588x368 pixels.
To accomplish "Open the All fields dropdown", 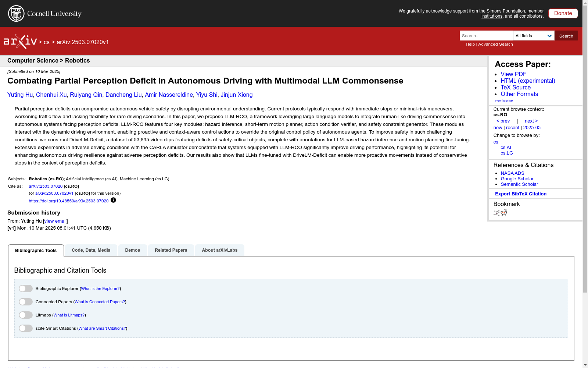I will (534, 36).
